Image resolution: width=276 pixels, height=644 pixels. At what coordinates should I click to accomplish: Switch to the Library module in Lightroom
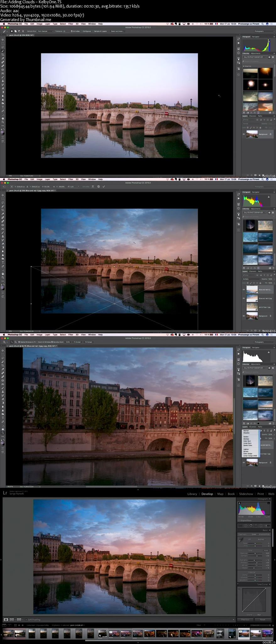tap(192, 494)
